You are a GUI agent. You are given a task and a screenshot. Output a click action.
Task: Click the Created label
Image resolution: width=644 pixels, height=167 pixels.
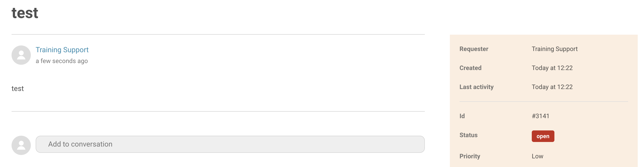470,68
